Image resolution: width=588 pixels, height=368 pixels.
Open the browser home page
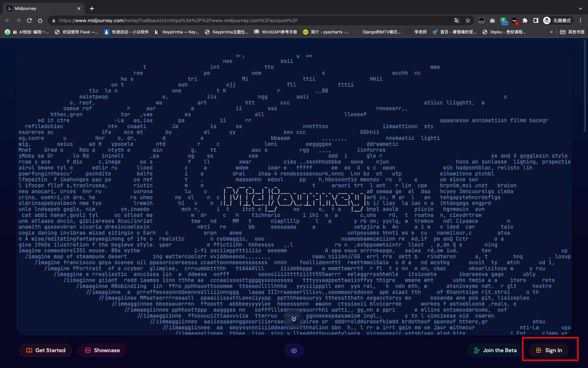[40, 20]
